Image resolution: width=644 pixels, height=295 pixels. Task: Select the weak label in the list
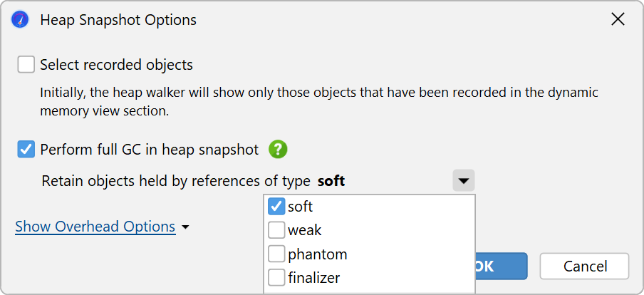click(x=305, y=230)
